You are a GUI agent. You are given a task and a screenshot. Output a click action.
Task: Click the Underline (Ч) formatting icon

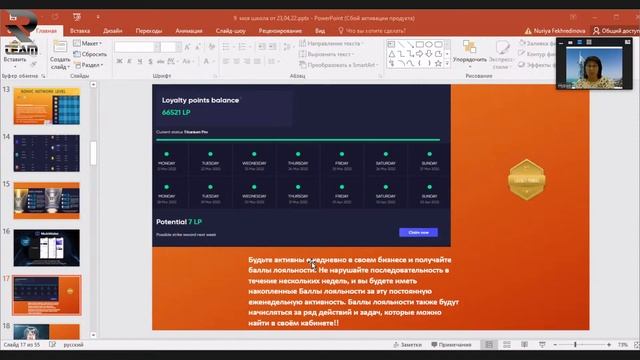140,61
